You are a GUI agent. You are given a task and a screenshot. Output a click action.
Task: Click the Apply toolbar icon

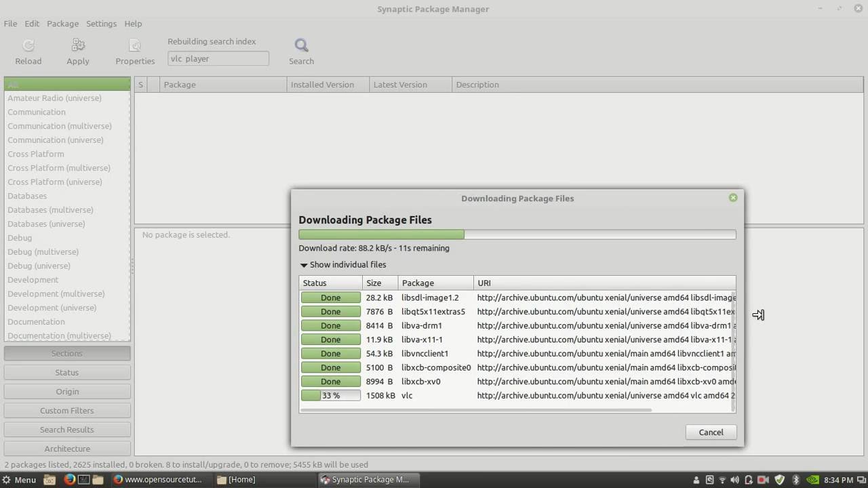78,46
